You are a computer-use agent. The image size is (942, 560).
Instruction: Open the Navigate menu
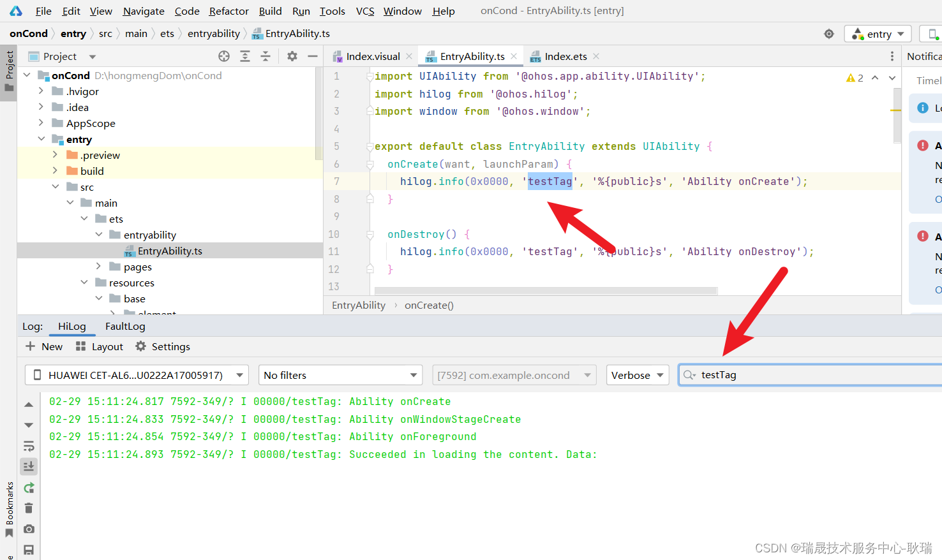(144, 11)
